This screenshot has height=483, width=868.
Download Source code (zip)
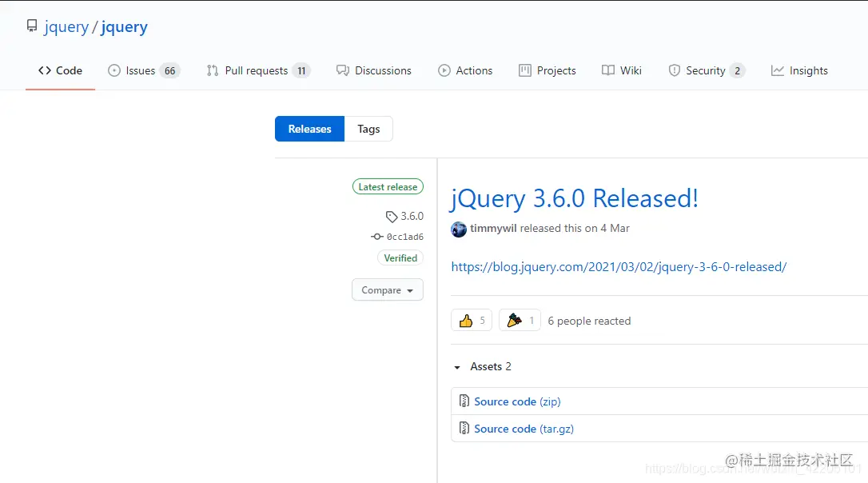tap(517, 401)
